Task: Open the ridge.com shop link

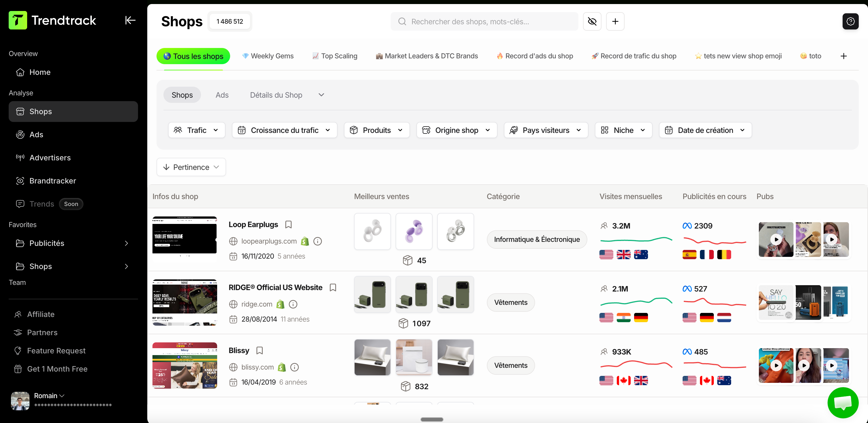Action: click(256, 304)
